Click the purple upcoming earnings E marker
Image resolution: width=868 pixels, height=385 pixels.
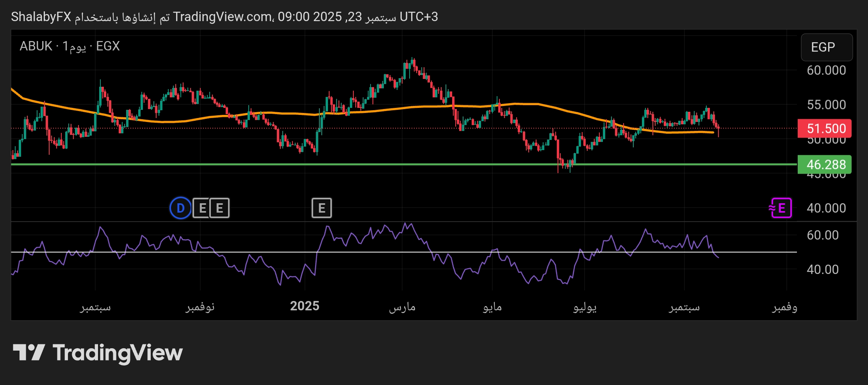pyautogui.click(x=781, y=208)
